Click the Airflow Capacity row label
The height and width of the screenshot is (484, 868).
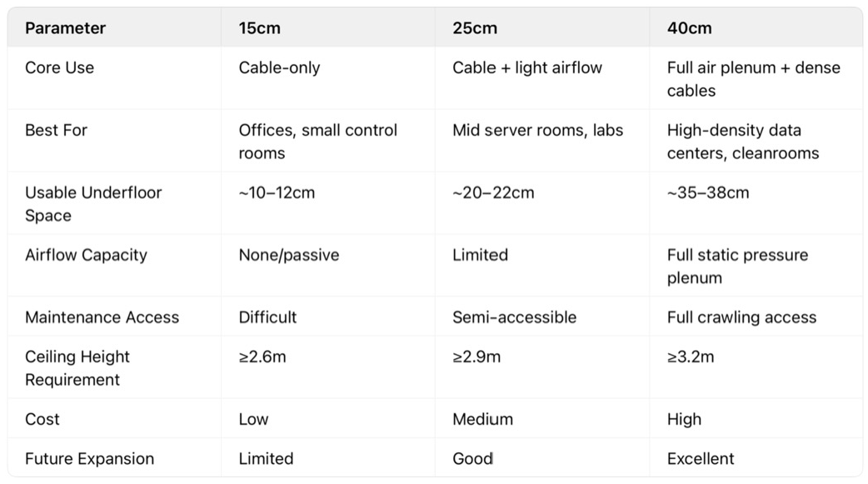pos(86,255)
